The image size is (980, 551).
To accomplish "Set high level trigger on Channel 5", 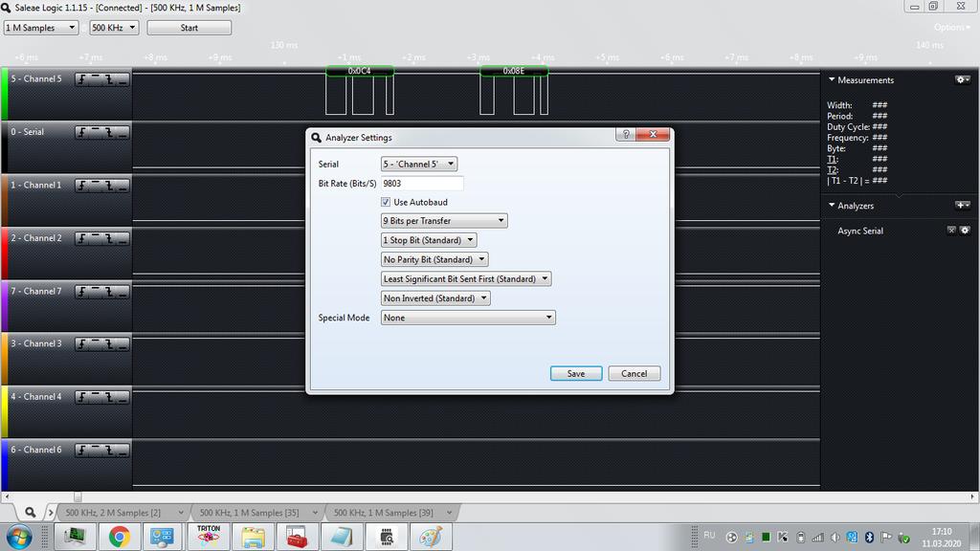I will click(96, 79).
